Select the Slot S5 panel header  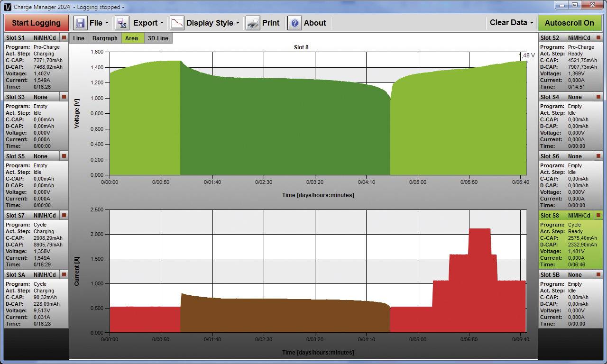pos(31,156)
